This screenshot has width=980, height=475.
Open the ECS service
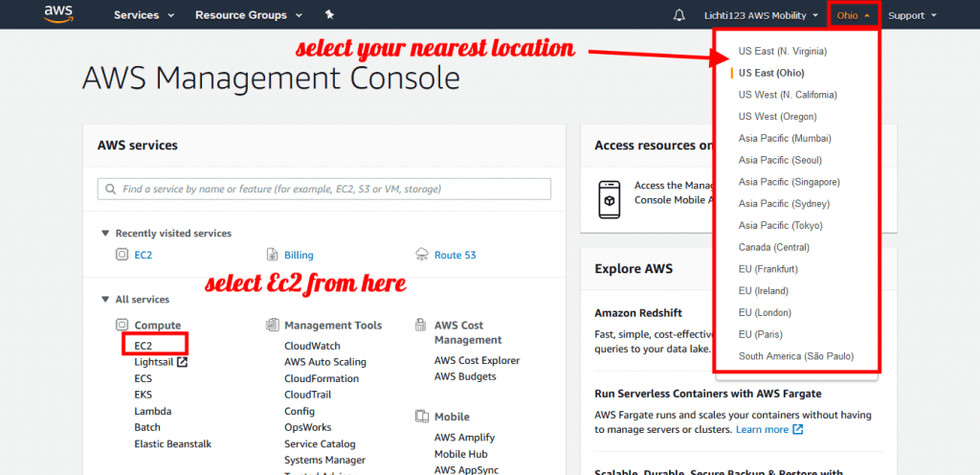(144, 378)
